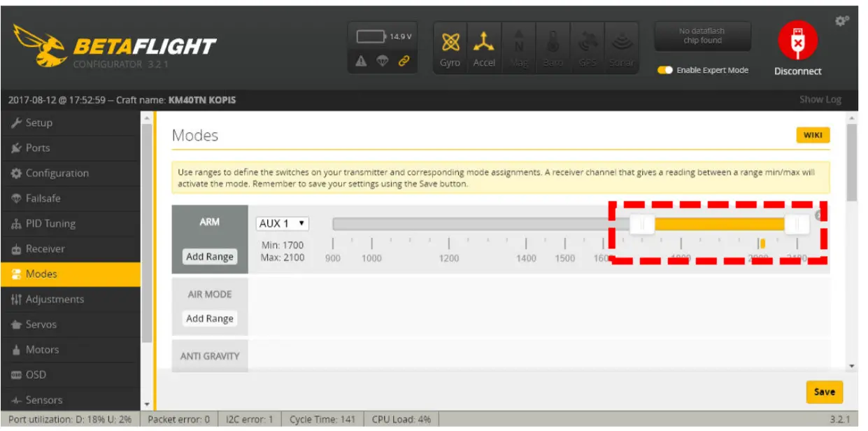This screenshot has width=868, height=431.
Task: Open the Sensors tab
Action: 70,400
